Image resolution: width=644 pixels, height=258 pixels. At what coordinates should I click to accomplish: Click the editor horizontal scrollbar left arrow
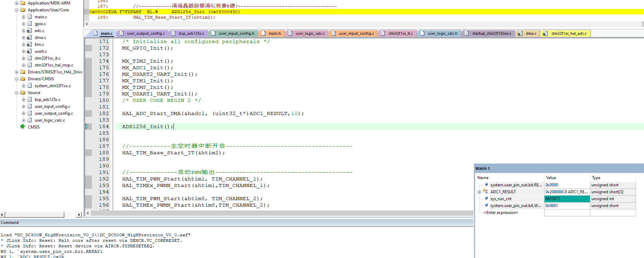click(x=88, y=213)
